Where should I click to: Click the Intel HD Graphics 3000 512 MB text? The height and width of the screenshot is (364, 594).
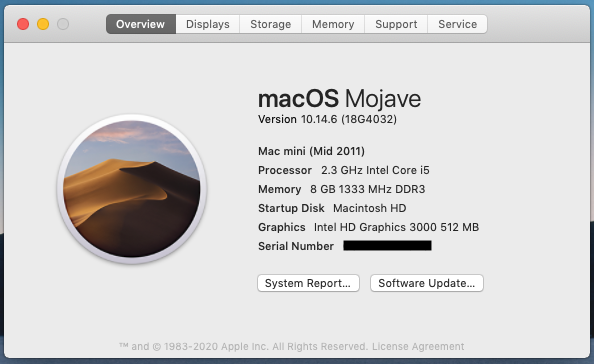(396, 227)
